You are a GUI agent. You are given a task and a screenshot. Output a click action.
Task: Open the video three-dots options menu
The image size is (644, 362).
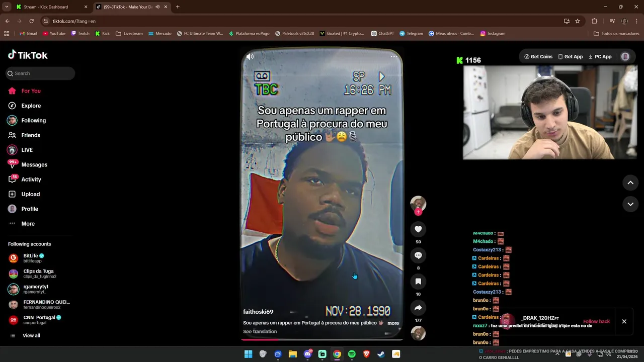pos(394,56)
